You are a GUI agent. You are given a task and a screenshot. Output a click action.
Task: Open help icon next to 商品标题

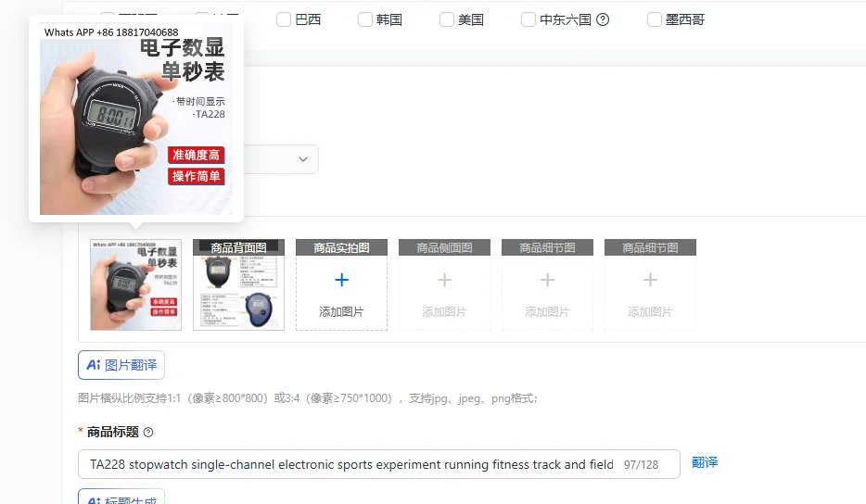click(148, 433)
